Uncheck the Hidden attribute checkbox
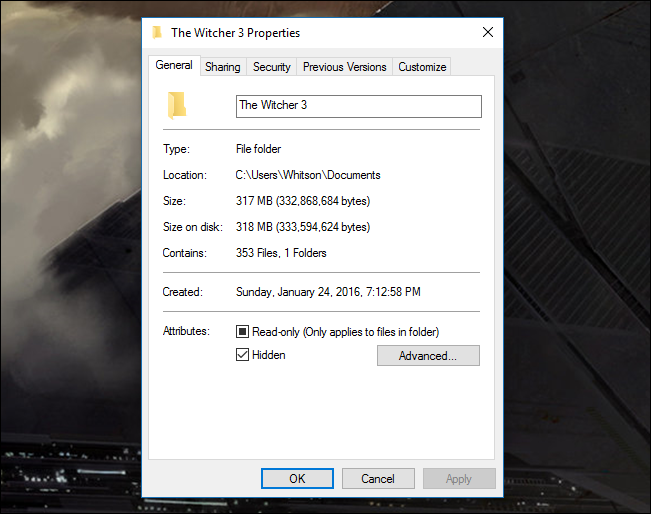Viewport: 651px width, 514px height. pos(242,355)
